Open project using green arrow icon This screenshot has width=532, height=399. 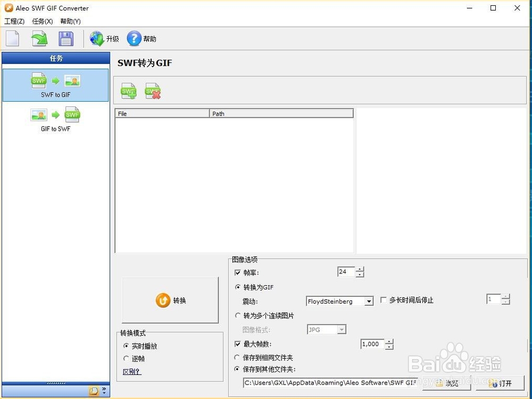click(39, 38)
